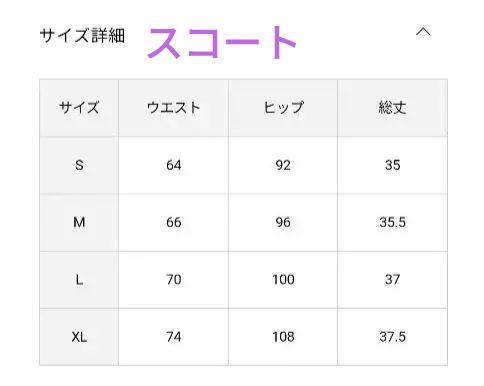Click hip value 100 cell

tap(283, 280)
